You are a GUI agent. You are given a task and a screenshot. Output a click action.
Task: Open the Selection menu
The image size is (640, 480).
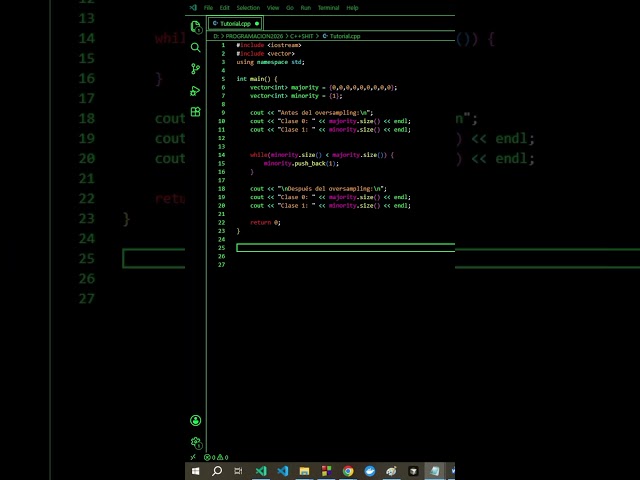(x=248, y=8)
